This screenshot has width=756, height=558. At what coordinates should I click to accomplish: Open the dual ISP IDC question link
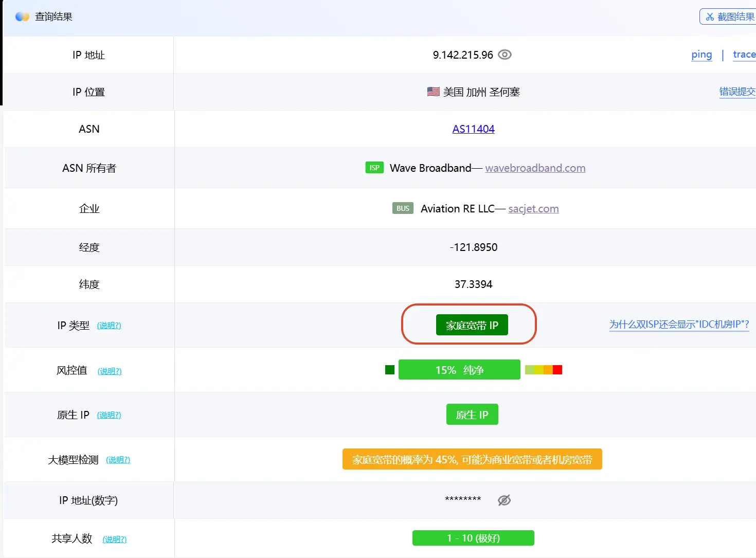point(679,325)
